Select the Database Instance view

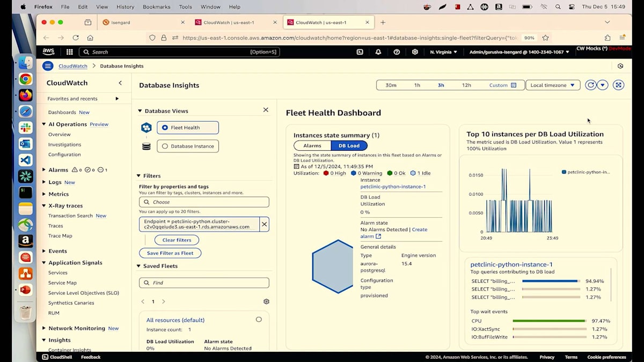point(188,146)
